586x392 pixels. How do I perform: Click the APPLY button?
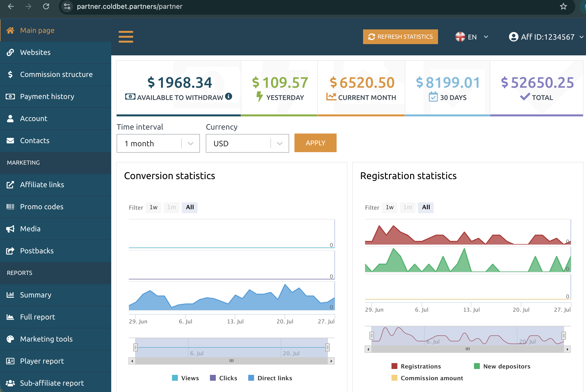[316, 143]
